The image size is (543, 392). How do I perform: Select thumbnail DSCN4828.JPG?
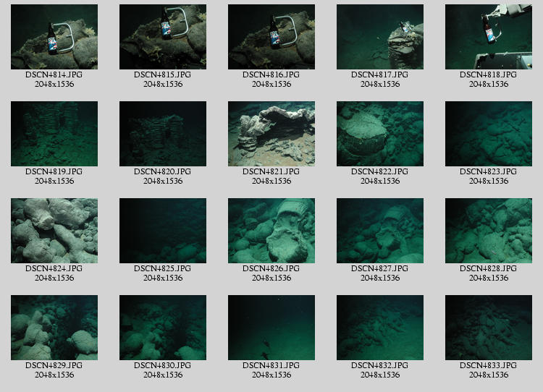click(488, 231)
